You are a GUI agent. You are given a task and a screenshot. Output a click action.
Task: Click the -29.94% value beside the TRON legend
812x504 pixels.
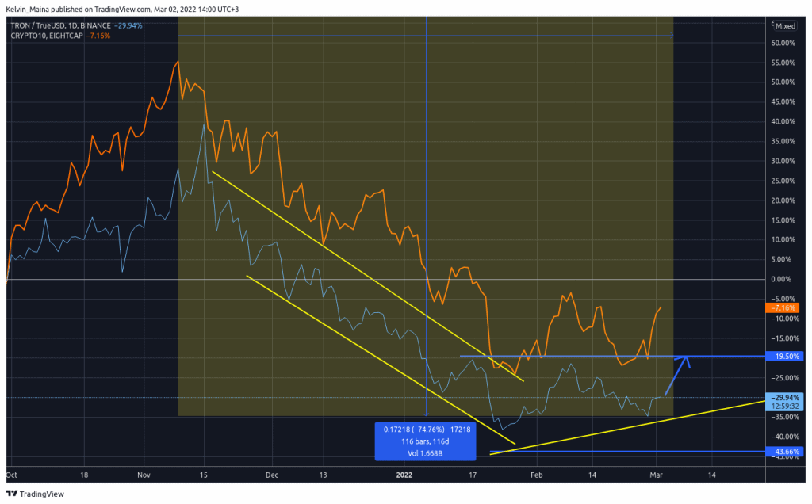click(128, 25)
